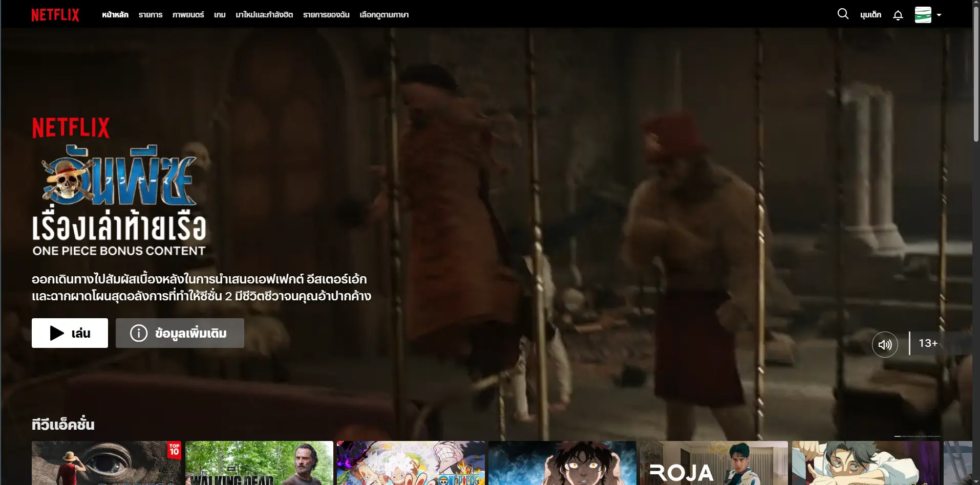The width and height of the screenshot is (980, 485).
Task: Open the ทีวีแอ็คชั่น row title
Action: coord(63,424)
